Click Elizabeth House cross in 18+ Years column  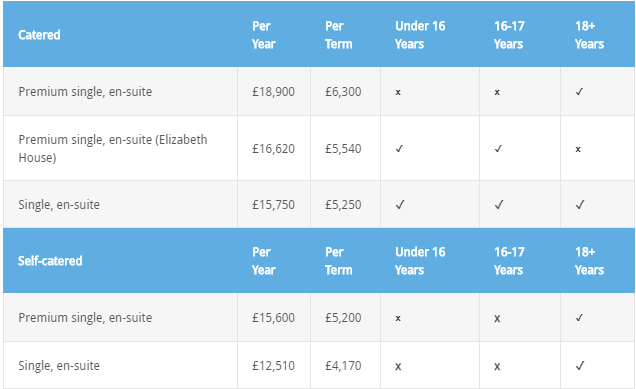pos(578,149)
